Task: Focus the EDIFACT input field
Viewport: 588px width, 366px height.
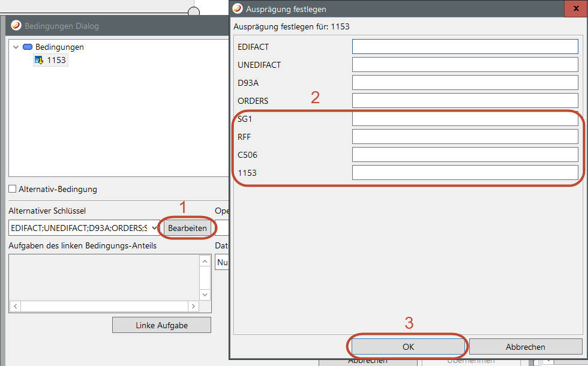Action: click(464, 47)
